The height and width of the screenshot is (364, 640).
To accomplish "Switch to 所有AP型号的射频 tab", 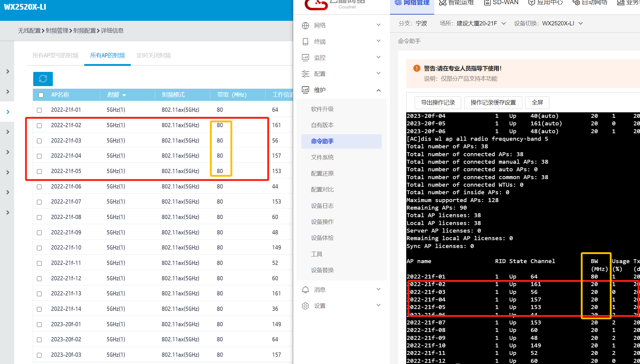I will click(x=55, y=55).
